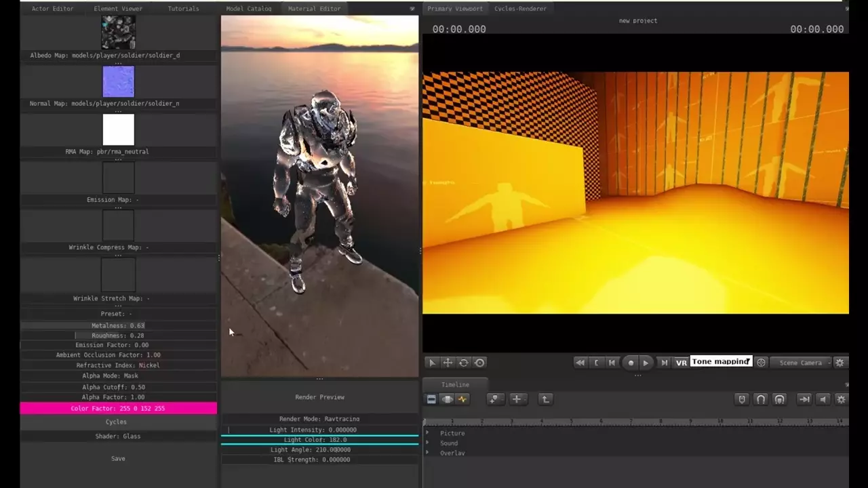
Task: Click the up-level arrow icon in the Timeline toolbar
Action: [x=545, y=399]
